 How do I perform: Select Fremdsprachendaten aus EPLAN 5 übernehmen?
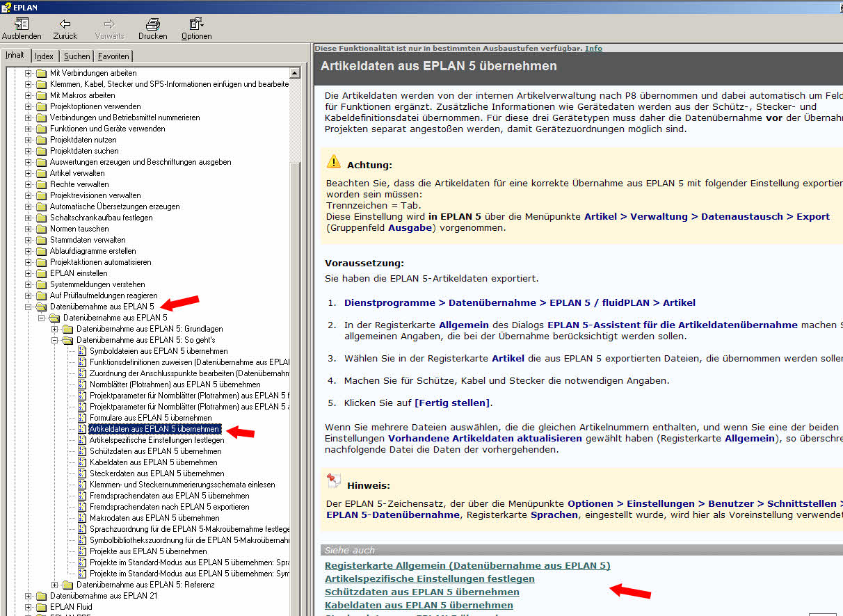pos(170,496)
